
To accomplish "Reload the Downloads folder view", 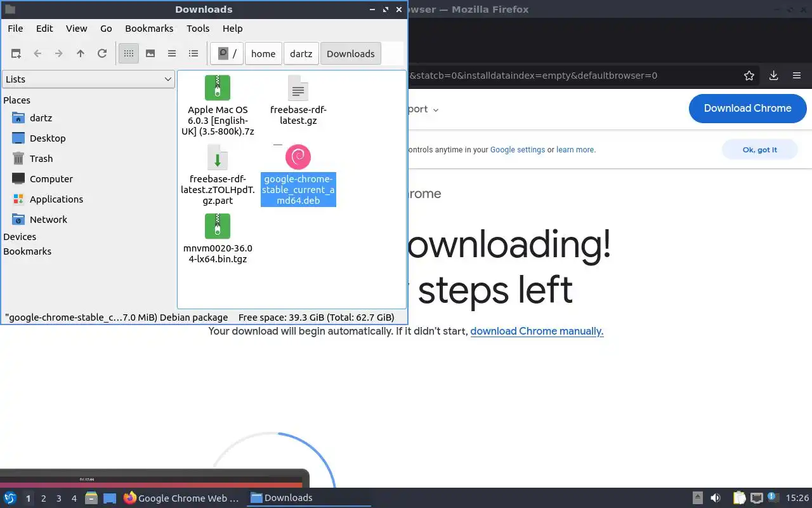I will tap(102, 53).
